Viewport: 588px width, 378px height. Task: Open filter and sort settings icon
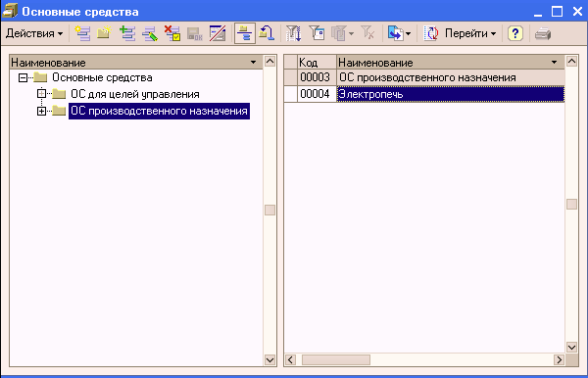[x=293, y=33]
